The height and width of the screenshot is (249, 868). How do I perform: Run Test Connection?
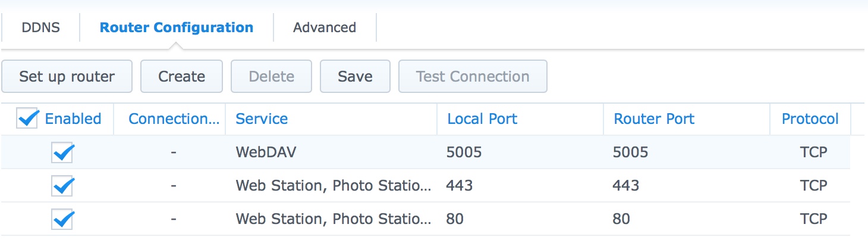click(473, 76)
